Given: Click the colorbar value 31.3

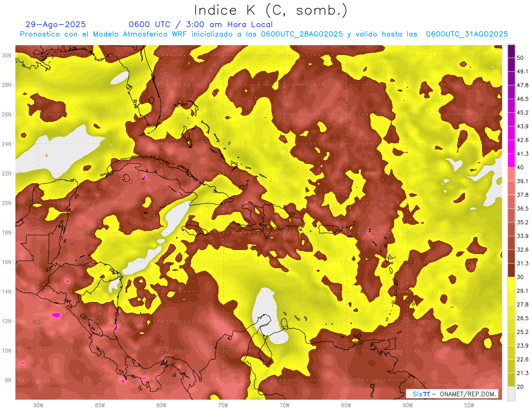Looking at the screenshot, I should coord(523,263).
